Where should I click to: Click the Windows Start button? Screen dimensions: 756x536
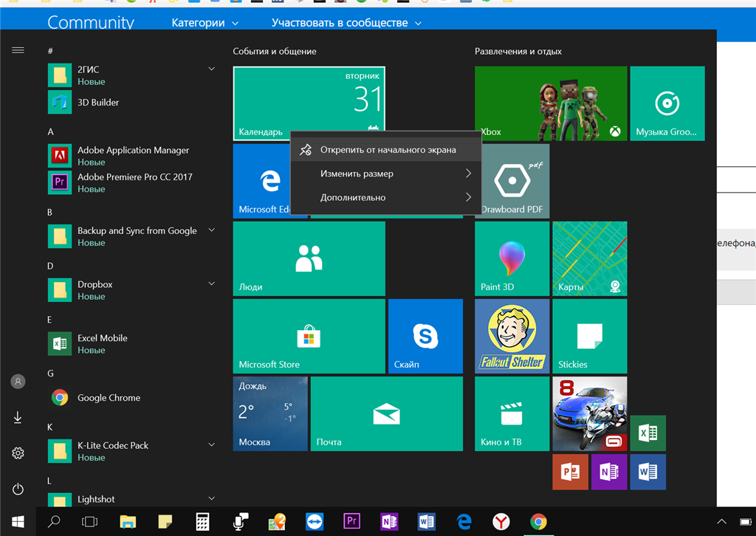click(18, 521)
